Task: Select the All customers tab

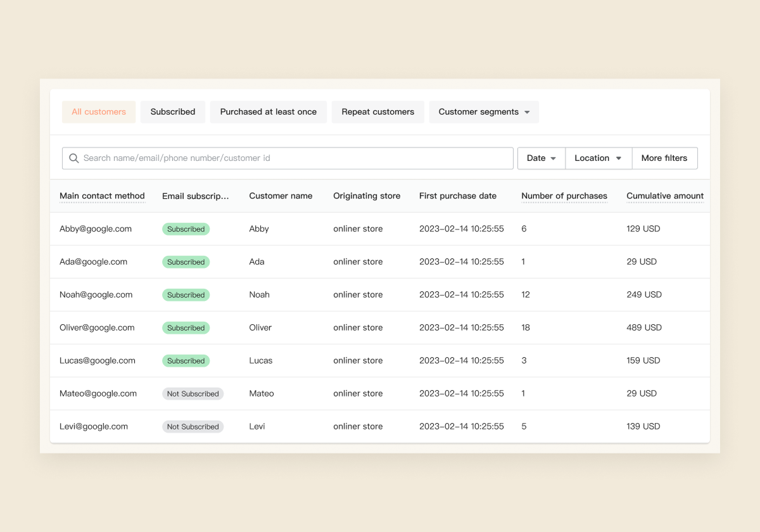Action: point(99,112)
